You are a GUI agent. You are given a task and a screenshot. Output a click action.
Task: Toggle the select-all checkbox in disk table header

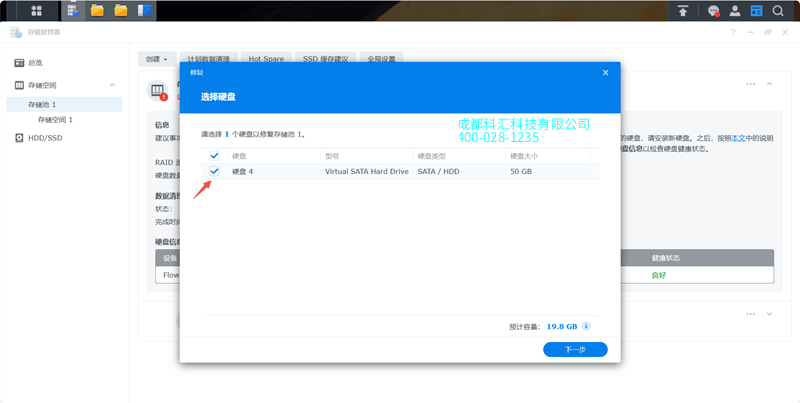pyautogui.click(x=214, y=156)
